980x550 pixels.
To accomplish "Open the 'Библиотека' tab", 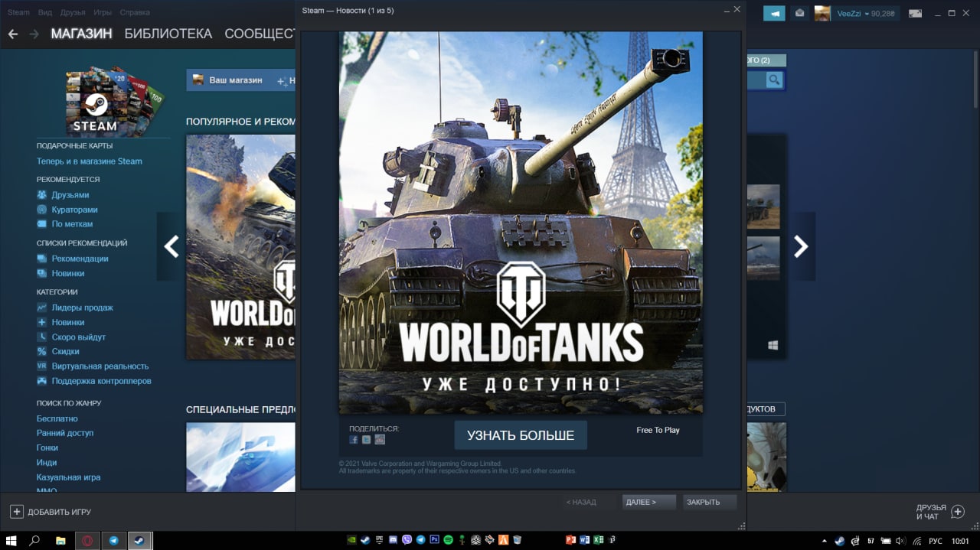I will pos(168,34).
